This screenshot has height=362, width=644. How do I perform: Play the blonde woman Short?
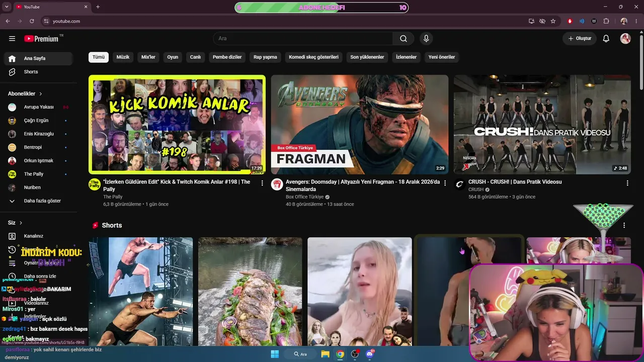coord(360,292)
